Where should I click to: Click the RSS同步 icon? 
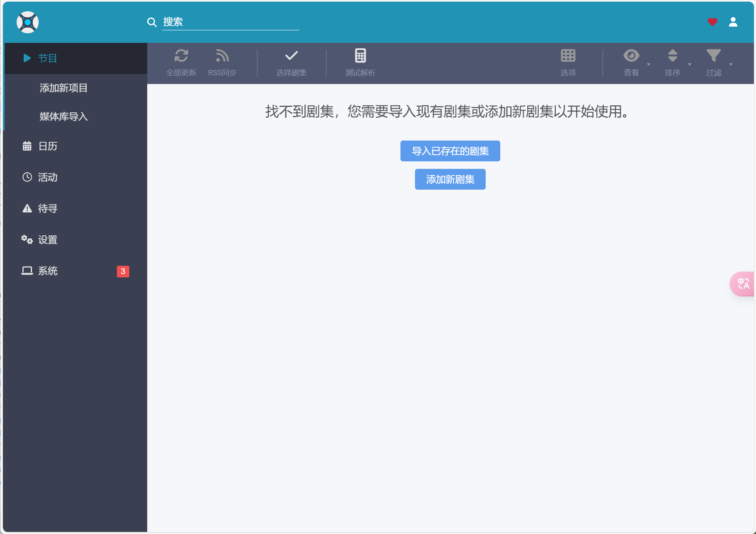222,56
